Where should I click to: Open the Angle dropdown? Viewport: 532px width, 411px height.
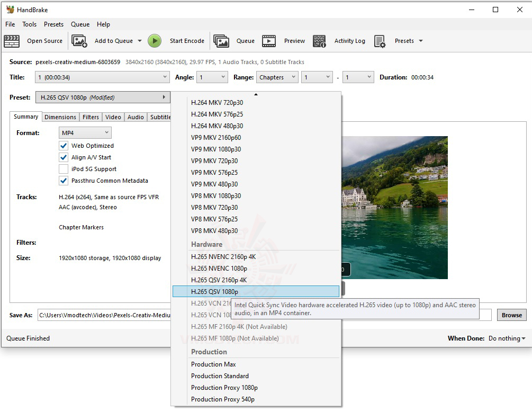click(212, 77)
